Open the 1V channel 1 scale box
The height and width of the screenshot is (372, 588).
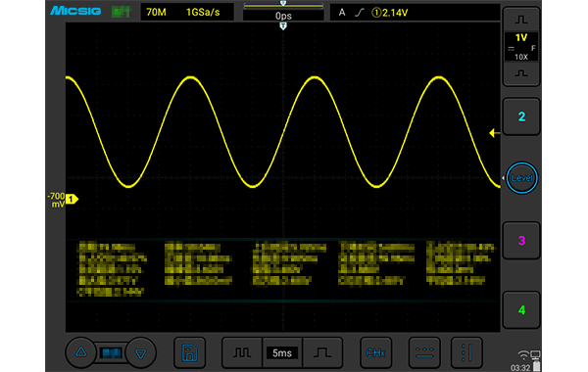point(521,46)
